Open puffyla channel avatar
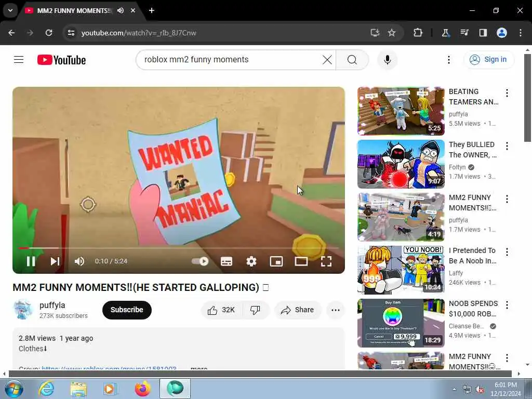The height and width of the screenshot is (399, 532). (x=23, y=310)
